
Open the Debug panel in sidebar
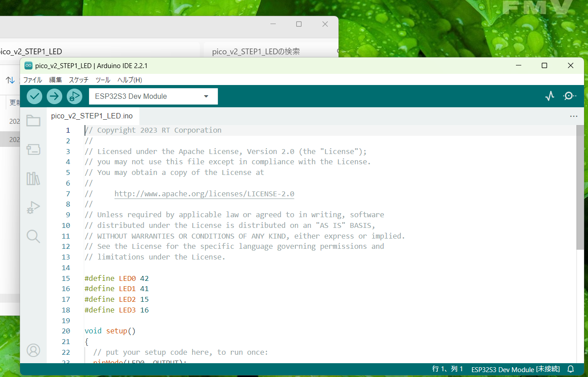pyautogui.click(x=33, y=207)
